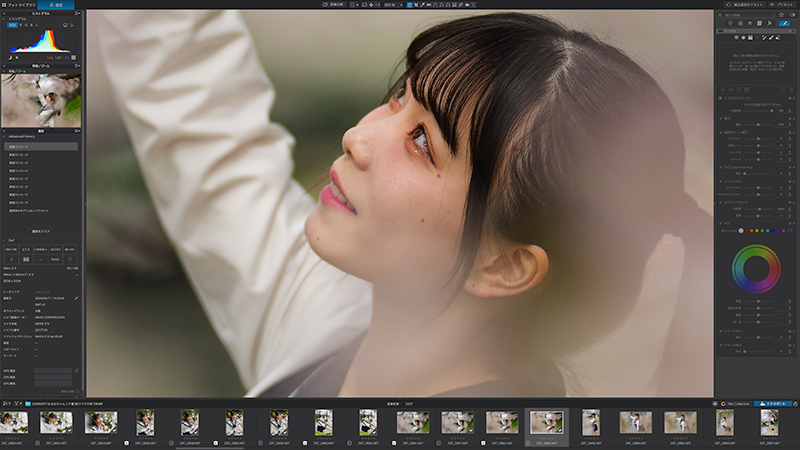Activate the highlighted Local Adjustments brush tab
This screenshot has width=800, height=450.
[x=784, y=23]
